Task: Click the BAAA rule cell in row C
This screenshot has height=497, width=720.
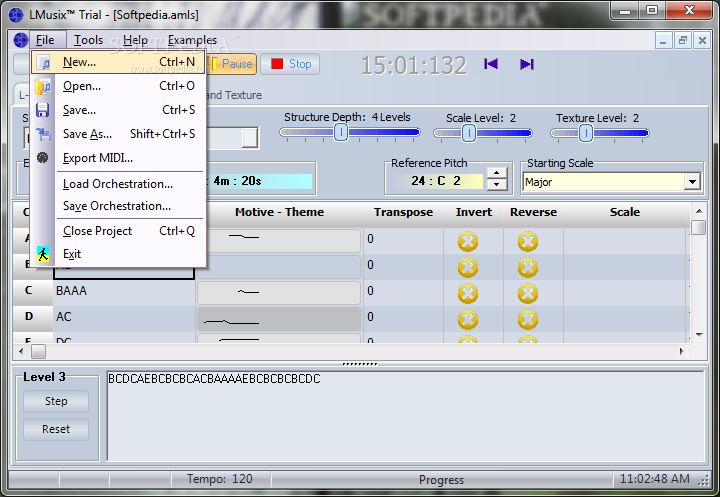Action: point(124,291)
